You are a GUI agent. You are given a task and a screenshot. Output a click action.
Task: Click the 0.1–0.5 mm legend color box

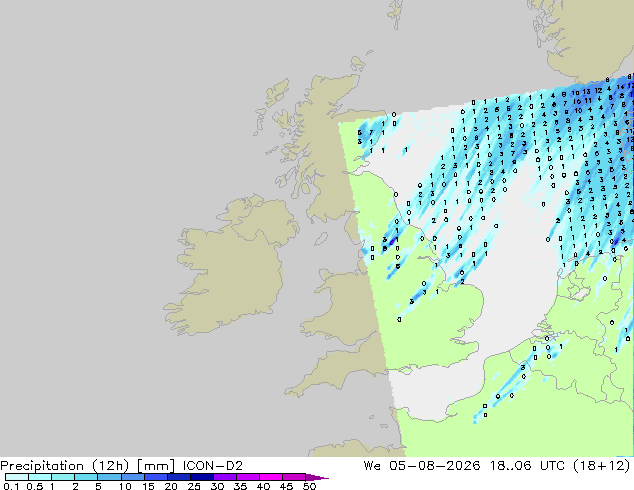[17, 477]
